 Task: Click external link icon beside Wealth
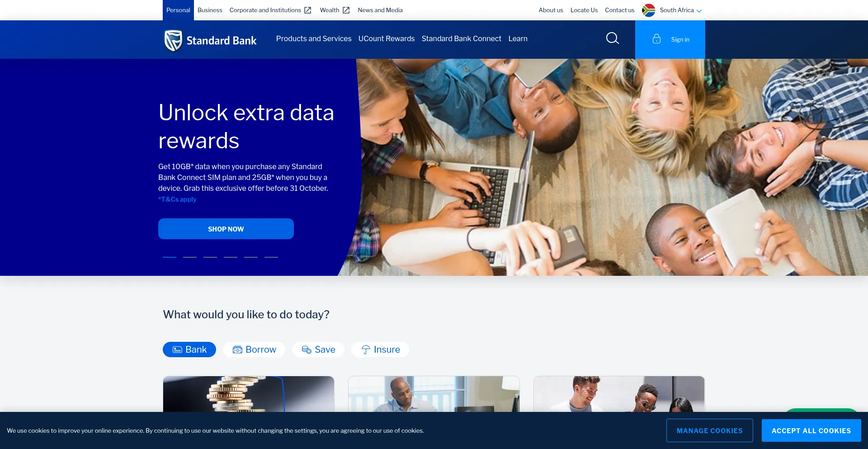346,10
